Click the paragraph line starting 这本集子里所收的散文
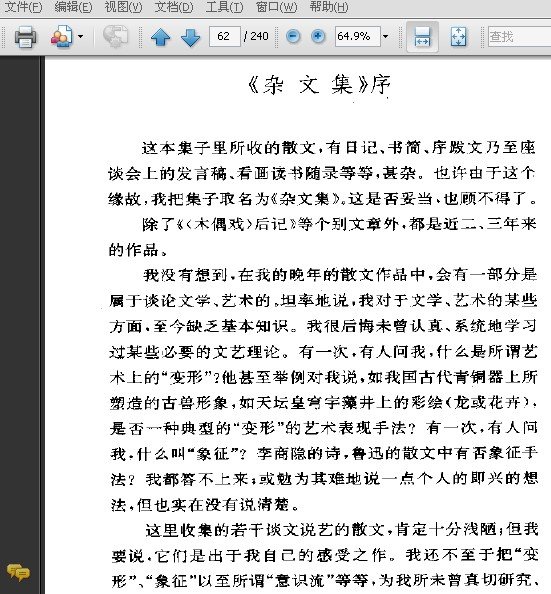Viewport: 551px width, 594px height. click(338, 148)
